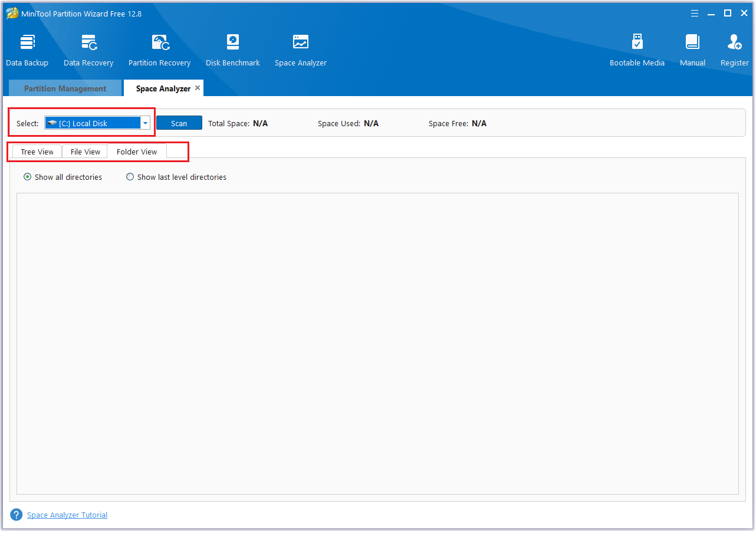Launch the Data Recovery tool

coord(88,50)
